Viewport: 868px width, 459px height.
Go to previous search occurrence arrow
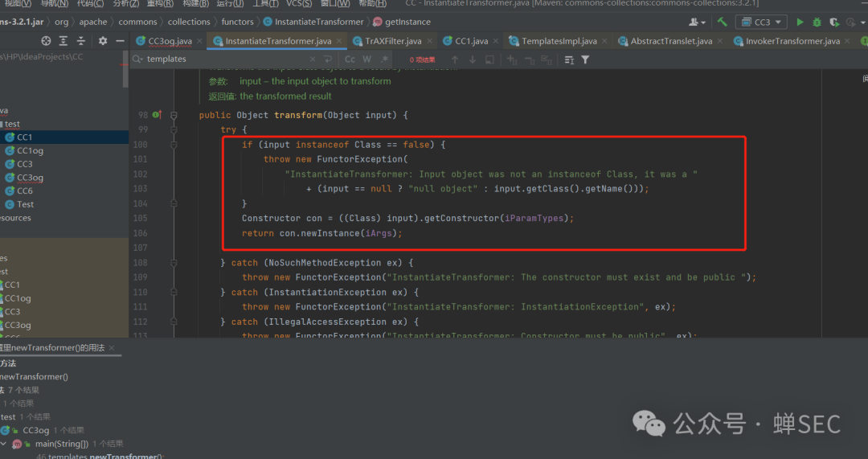coord(455,59)
